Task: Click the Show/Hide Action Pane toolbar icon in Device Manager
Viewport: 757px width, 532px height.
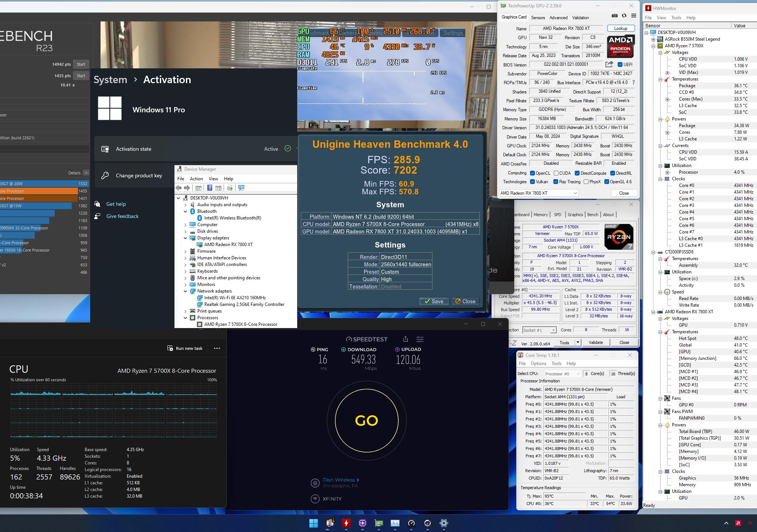Action: coord(218,188)
